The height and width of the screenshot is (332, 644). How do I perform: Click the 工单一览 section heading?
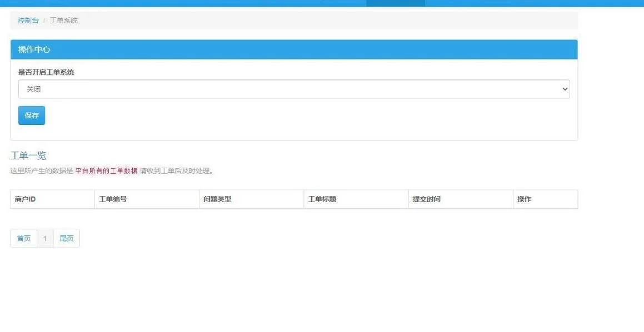pos(28,156)
